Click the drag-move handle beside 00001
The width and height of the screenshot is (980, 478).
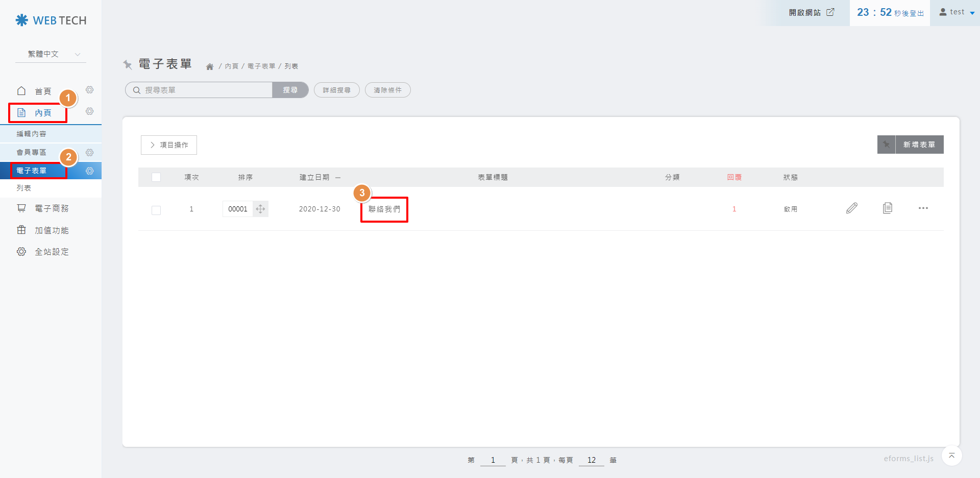pos(260,209)
